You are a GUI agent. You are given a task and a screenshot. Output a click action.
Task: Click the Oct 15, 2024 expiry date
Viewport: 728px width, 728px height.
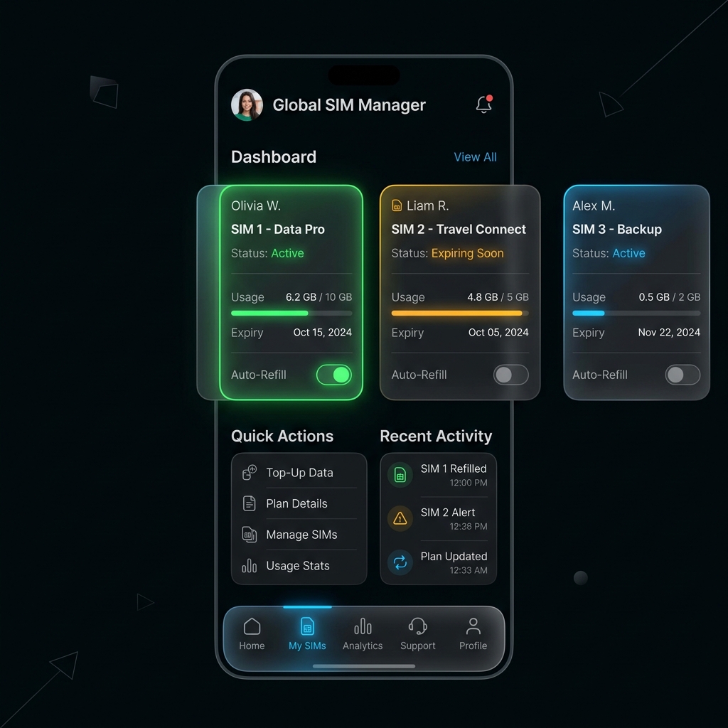point(323,333)
